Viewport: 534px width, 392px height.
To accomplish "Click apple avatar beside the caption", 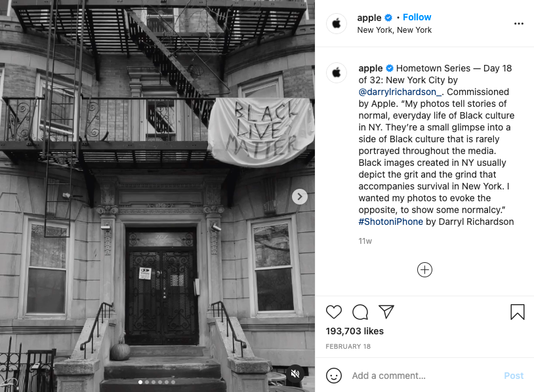I will point(337,73).
